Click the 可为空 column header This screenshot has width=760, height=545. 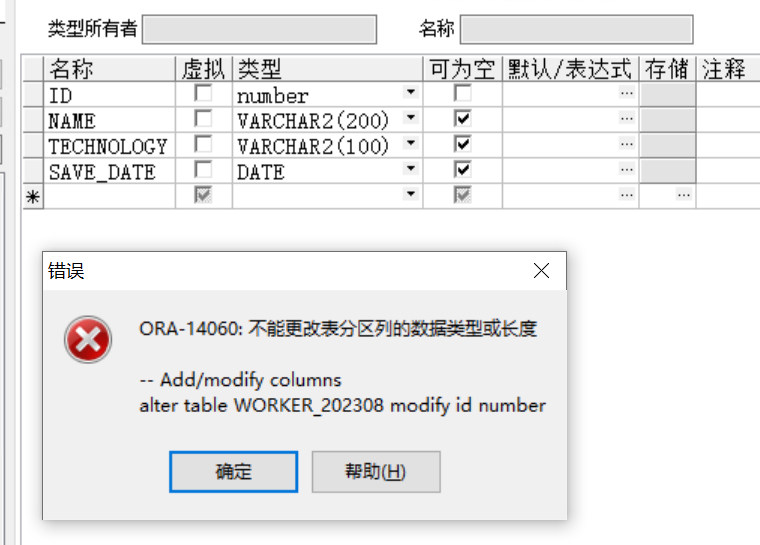(463, 68)
